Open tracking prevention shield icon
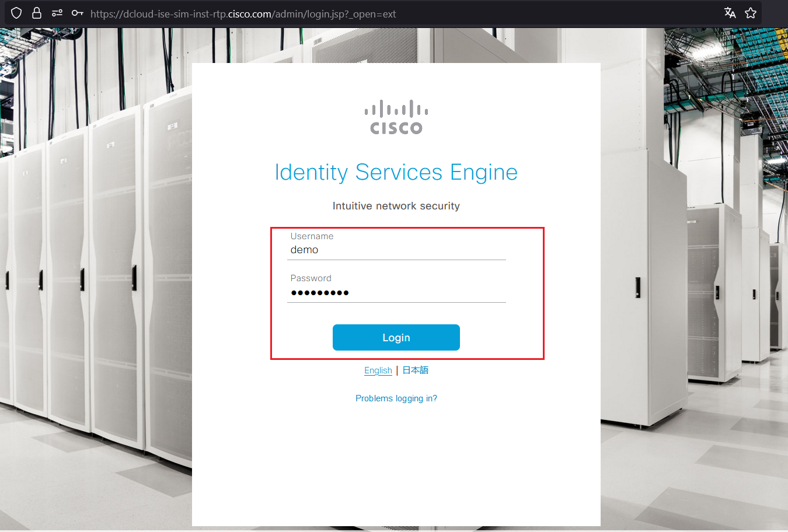 16,12
